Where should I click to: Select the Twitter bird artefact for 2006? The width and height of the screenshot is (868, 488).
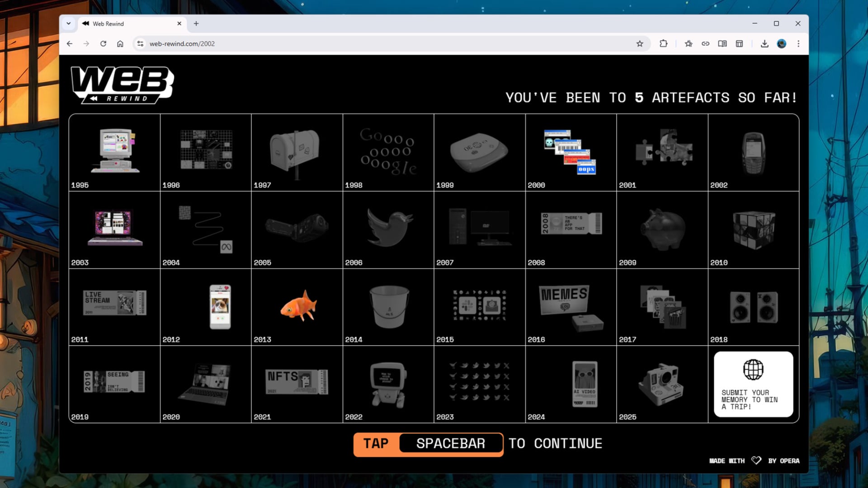(388, 228)
